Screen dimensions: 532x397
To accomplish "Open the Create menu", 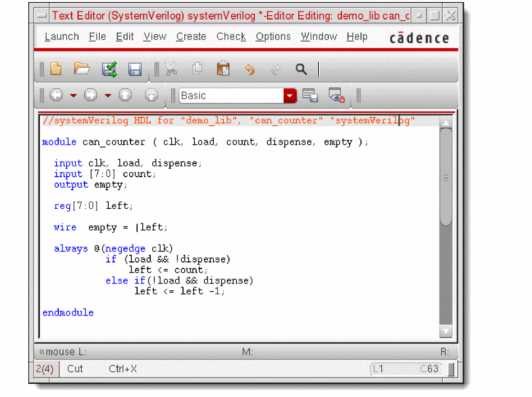I will pyautogui.click(x=191, y=37).
